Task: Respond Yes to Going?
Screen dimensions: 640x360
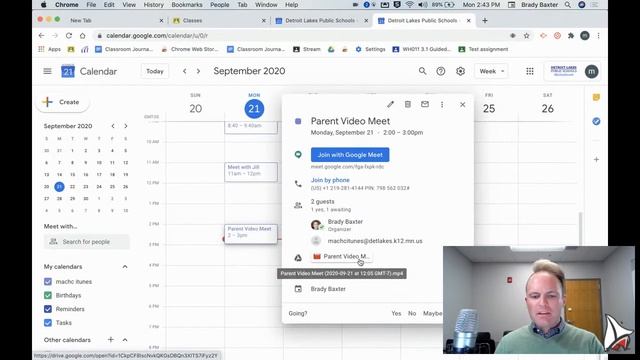Action: point(396,313)
